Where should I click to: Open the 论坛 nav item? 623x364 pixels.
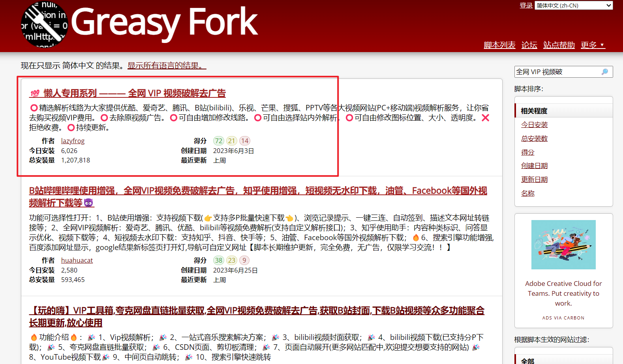[x=529, y=45]
